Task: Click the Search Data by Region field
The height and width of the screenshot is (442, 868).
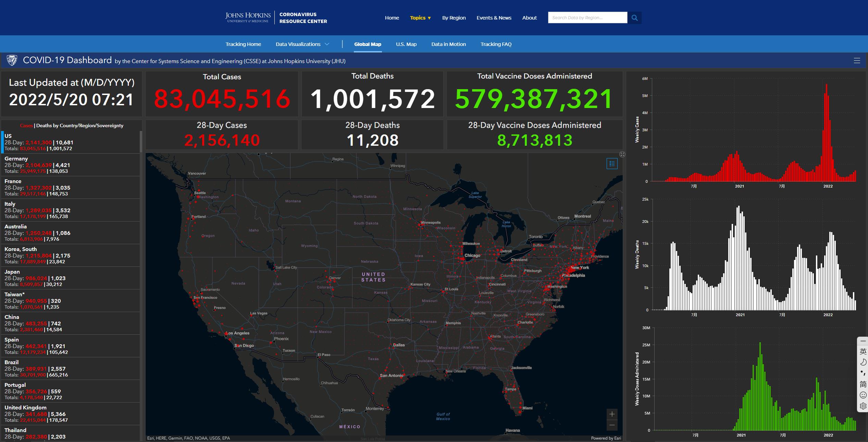Action: [x=587, y=18]
